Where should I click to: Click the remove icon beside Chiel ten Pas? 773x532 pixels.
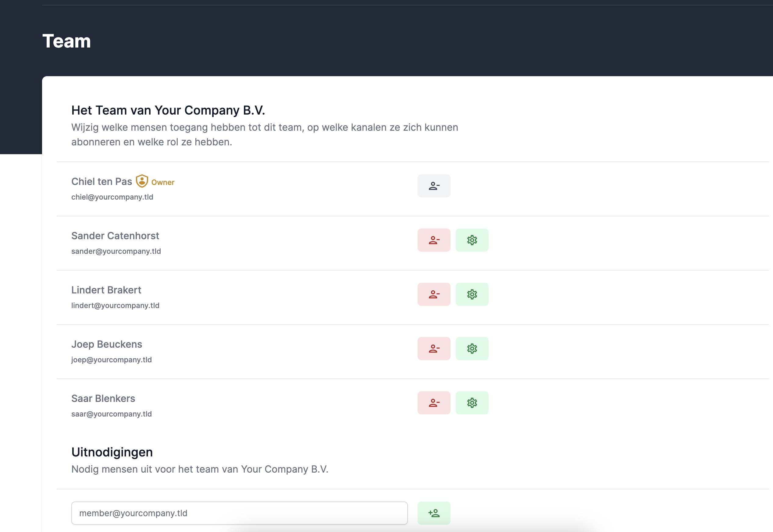(x=434, y=186)
